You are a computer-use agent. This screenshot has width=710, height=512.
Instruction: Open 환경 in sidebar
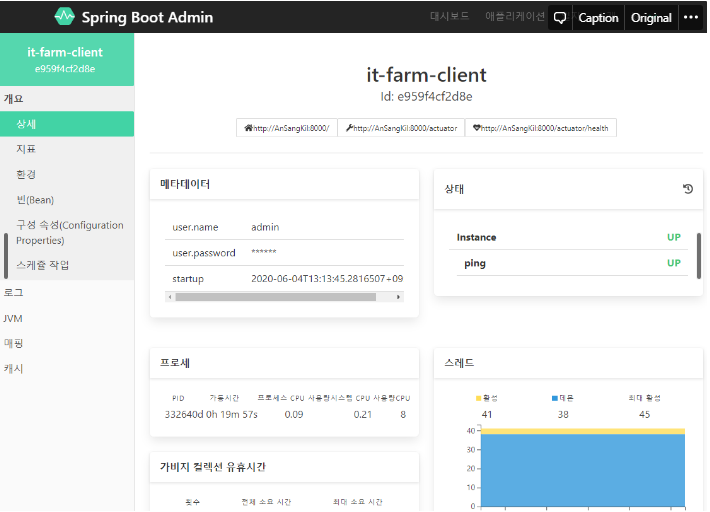tap(26, 174)
